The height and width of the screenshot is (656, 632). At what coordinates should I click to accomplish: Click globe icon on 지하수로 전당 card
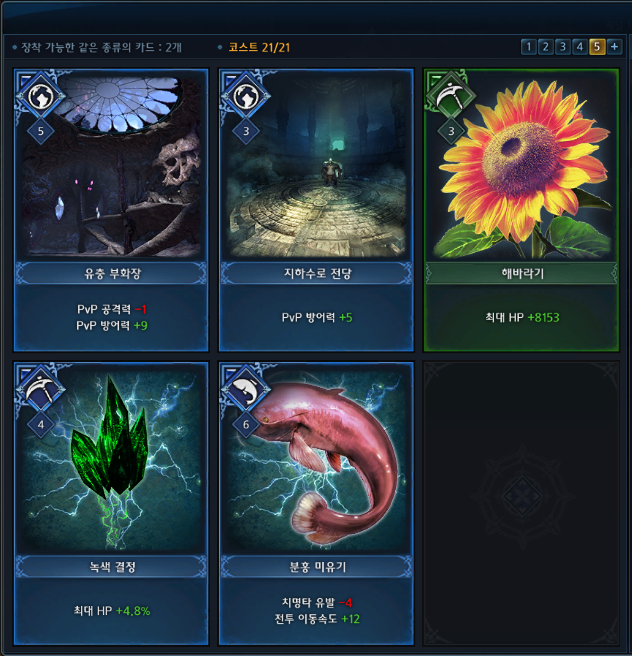(x=246, y=96)
